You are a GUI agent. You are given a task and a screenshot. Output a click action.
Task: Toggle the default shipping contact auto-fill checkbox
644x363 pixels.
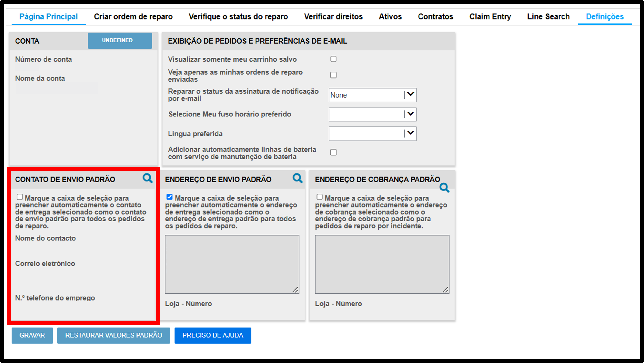click(x=19, y=197)
